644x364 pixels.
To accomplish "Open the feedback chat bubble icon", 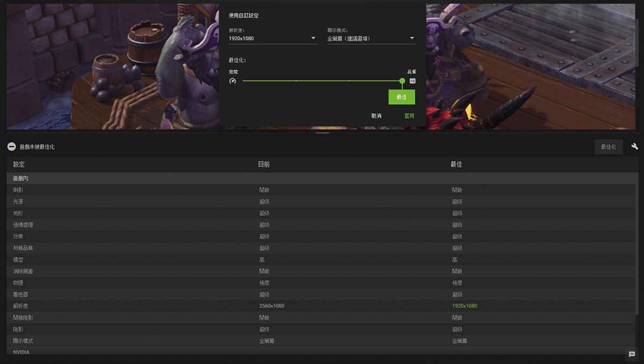I will 632,354.
